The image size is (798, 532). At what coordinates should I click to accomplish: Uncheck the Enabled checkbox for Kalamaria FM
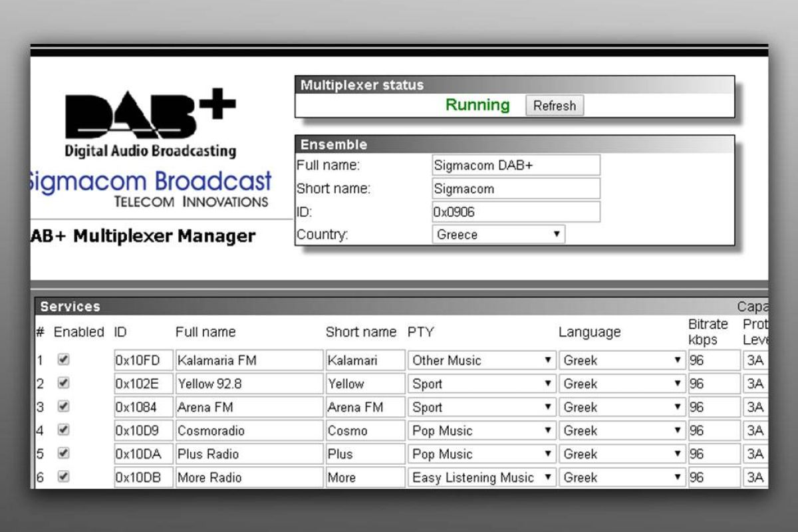[63, 360]
